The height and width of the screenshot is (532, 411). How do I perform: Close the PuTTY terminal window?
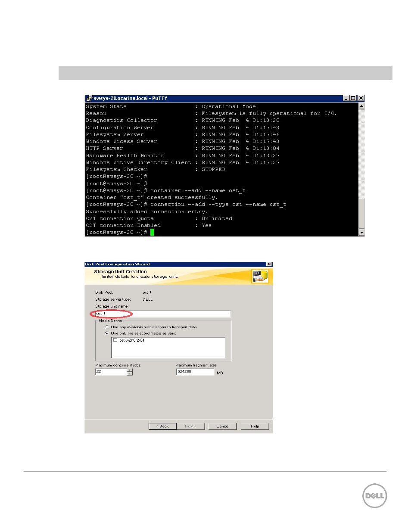[x=361, y=98]
